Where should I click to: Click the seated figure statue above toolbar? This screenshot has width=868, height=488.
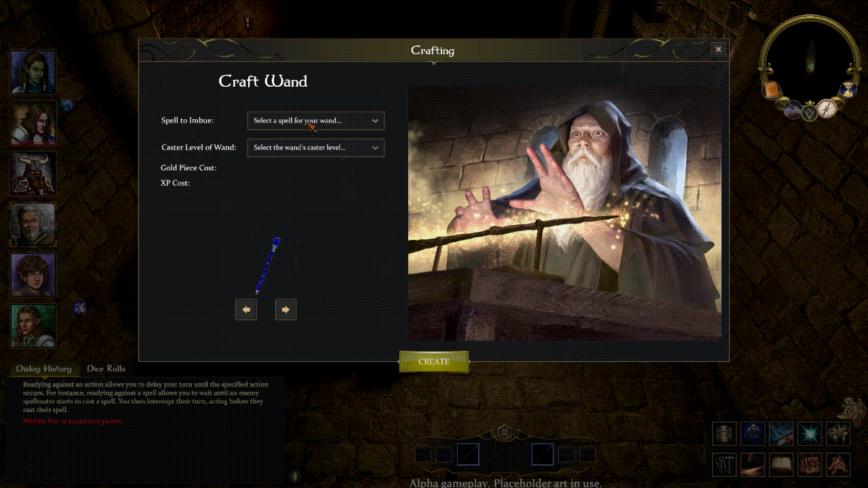pyautogui.click(x=852, y=411)
